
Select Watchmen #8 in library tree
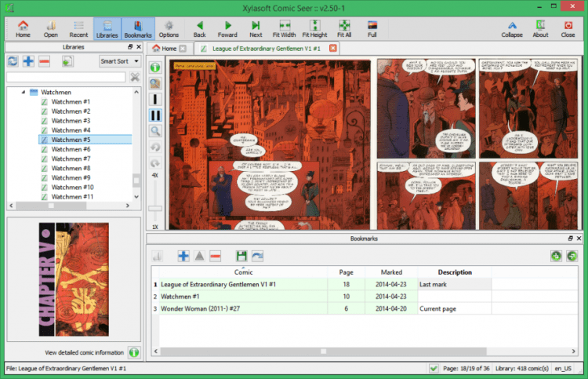click(71, 168)
